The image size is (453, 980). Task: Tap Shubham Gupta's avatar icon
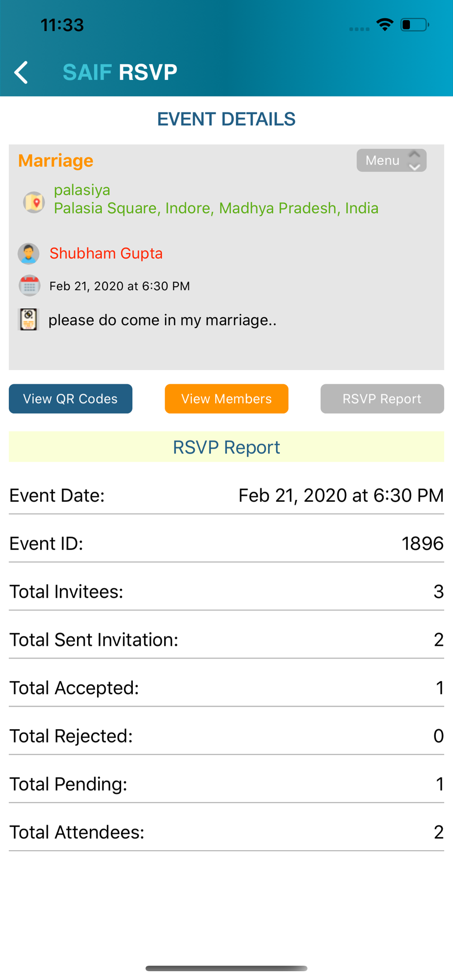pos(28,253)
